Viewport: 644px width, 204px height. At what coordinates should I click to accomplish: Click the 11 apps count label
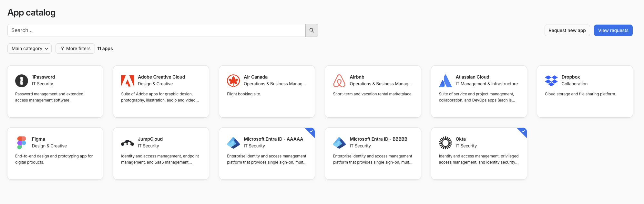click(x=105, y=48)
